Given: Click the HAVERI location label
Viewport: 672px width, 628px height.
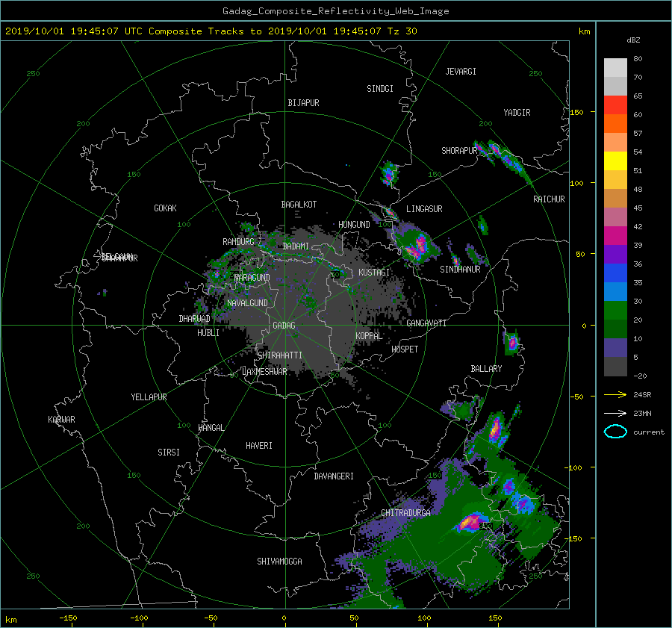Looking at the screenshot, I should (x=259, y=446).
